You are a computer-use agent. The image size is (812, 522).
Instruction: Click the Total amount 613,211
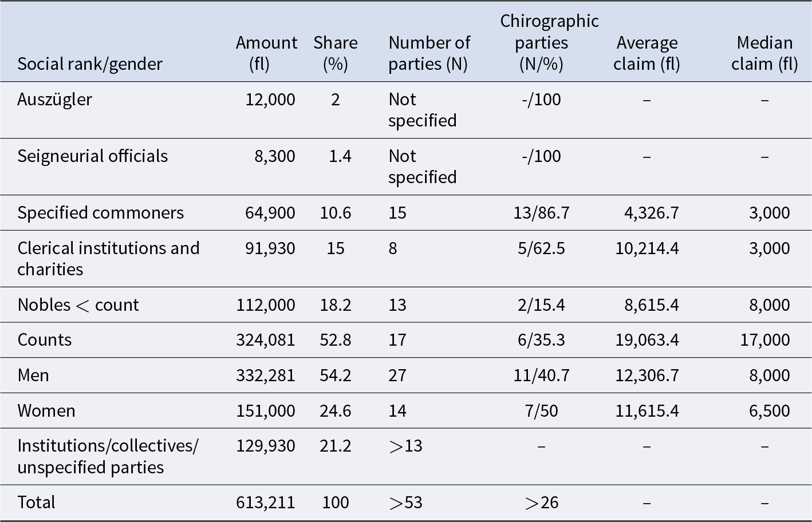coord(266,503)
